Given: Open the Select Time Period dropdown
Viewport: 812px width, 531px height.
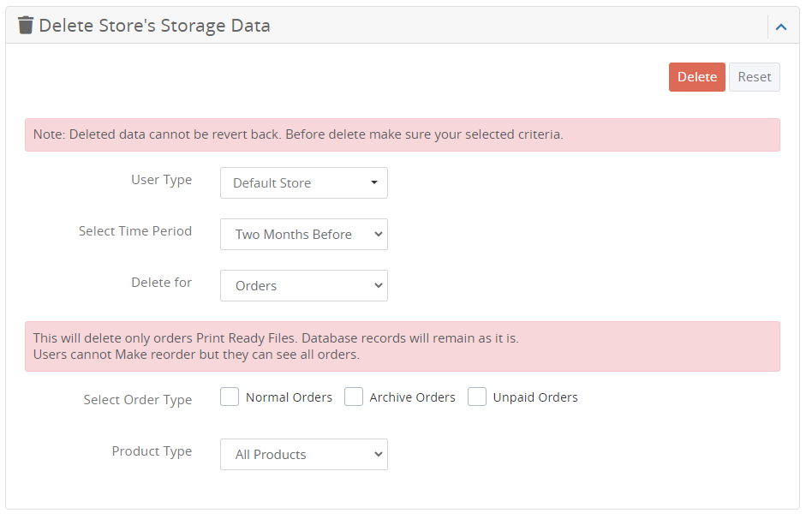Looking at the screenshot, I should pyautogui.click(x=303, y=234).
